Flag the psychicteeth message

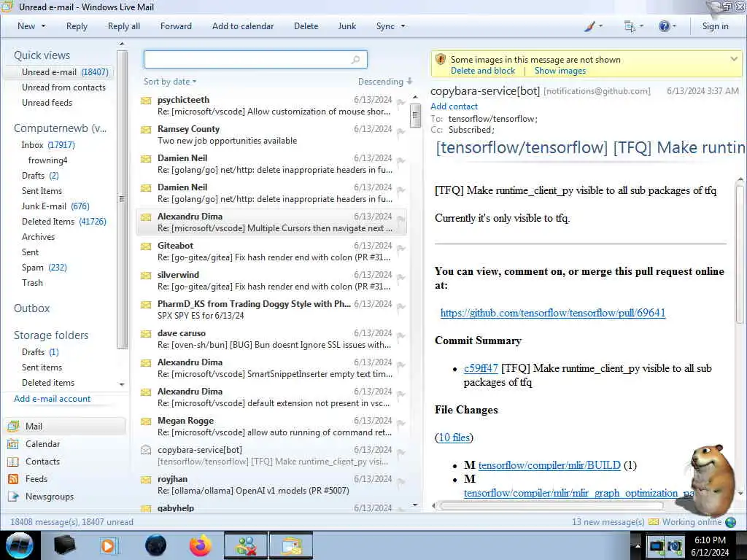click(x=401, y=103)
